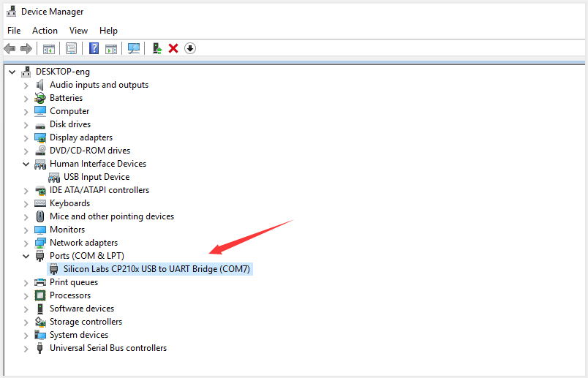
Task: Click the Properties toolbar icon
Action: (x=71, y=48)
